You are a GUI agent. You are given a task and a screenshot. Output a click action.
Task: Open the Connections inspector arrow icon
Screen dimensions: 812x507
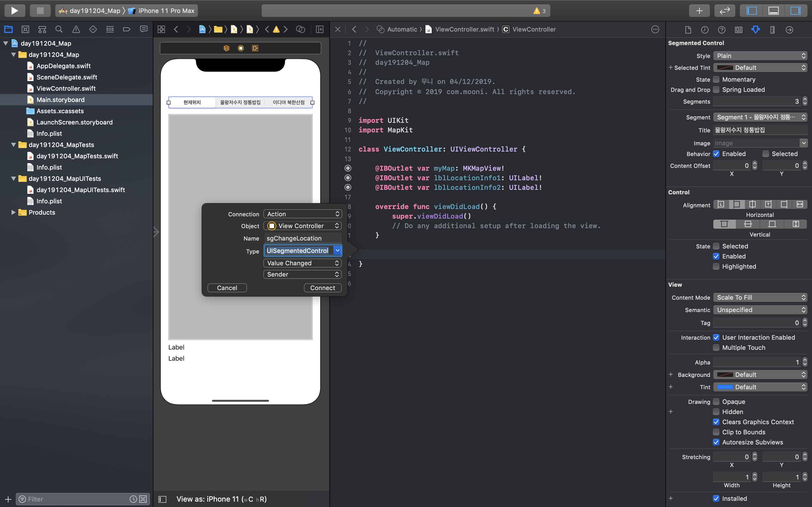pyautogui.click(x=789, y=30)
